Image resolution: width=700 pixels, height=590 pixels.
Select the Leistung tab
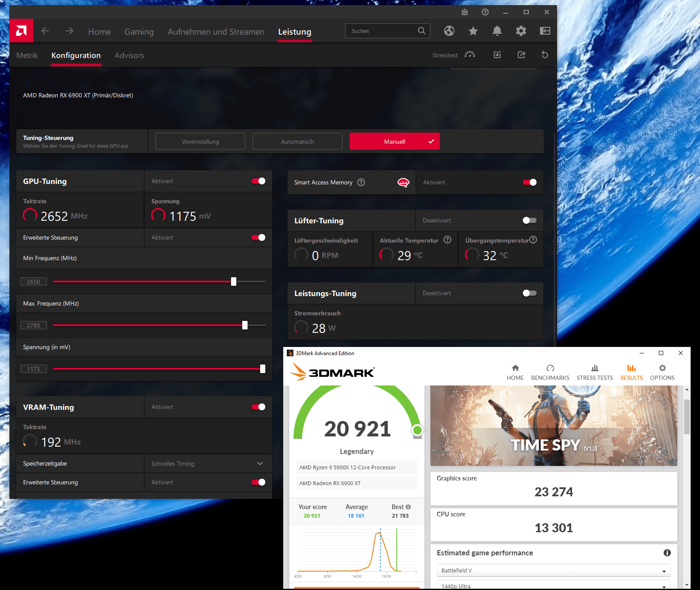click(x=295, y=32)
